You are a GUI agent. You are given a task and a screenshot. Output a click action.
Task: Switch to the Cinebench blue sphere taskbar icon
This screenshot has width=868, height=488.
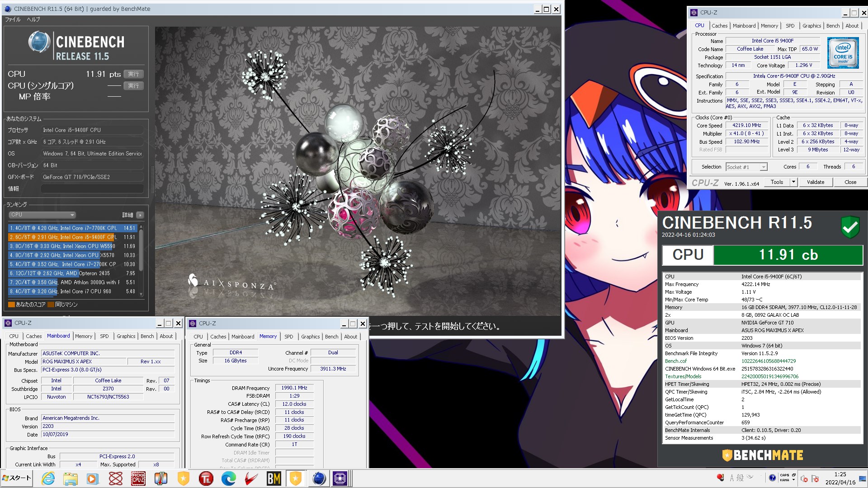(x=319, y=479)
